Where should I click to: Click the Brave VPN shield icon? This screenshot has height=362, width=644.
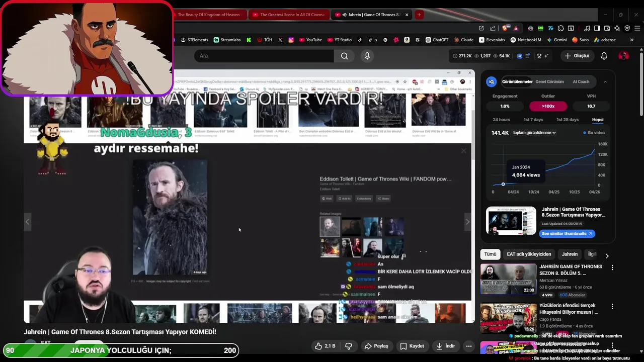[627, 28]
